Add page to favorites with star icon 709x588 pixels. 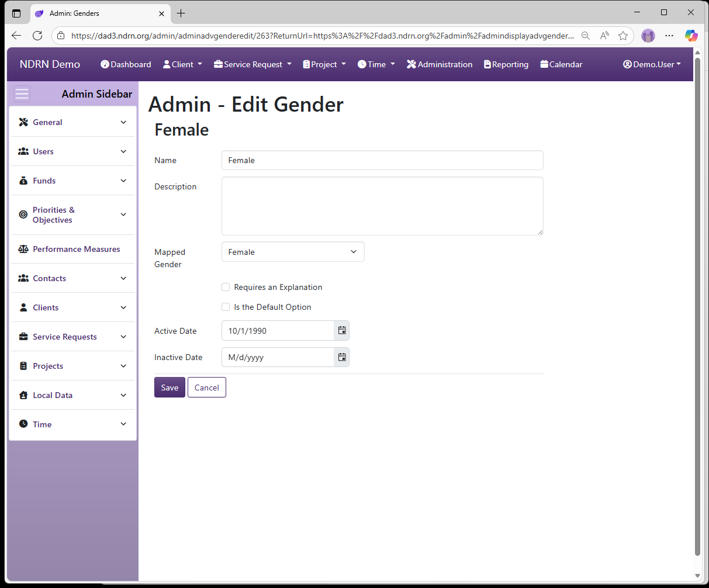(623, 36)
